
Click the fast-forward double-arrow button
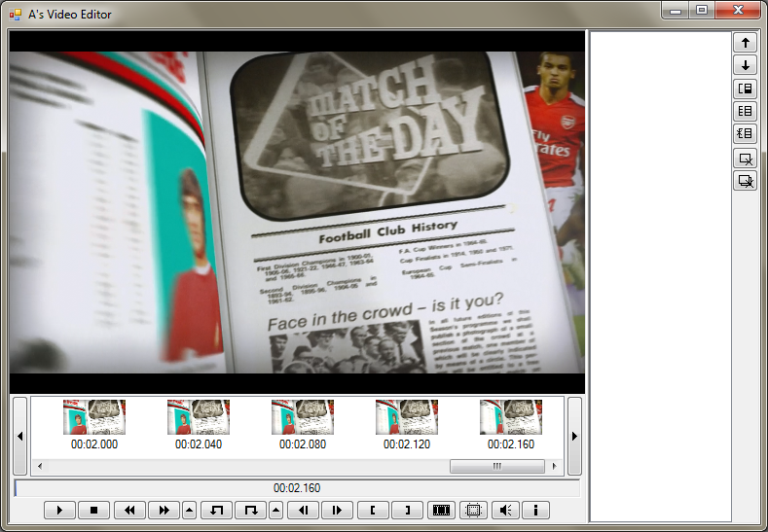(165, 510)
